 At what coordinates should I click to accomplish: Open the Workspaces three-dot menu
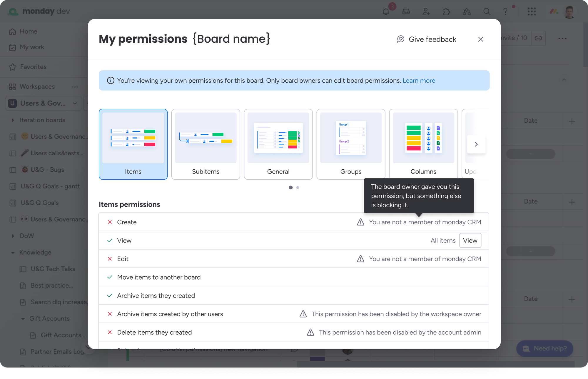tap(75, 87)
